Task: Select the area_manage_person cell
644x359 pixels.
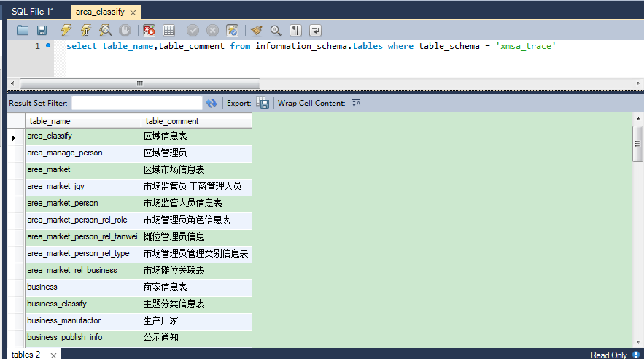Action: (83, 153)
